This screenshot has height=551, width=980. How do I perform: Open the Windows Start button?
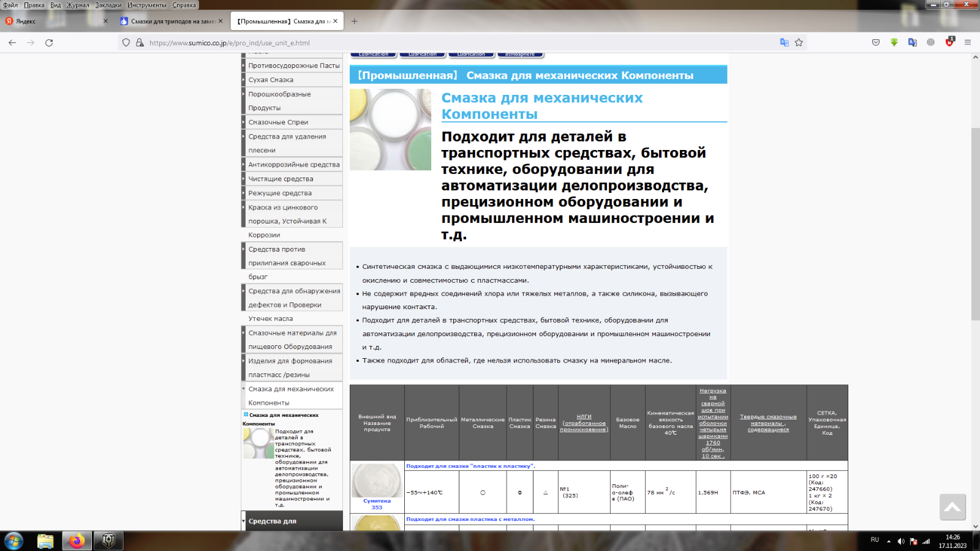point(13,541)
